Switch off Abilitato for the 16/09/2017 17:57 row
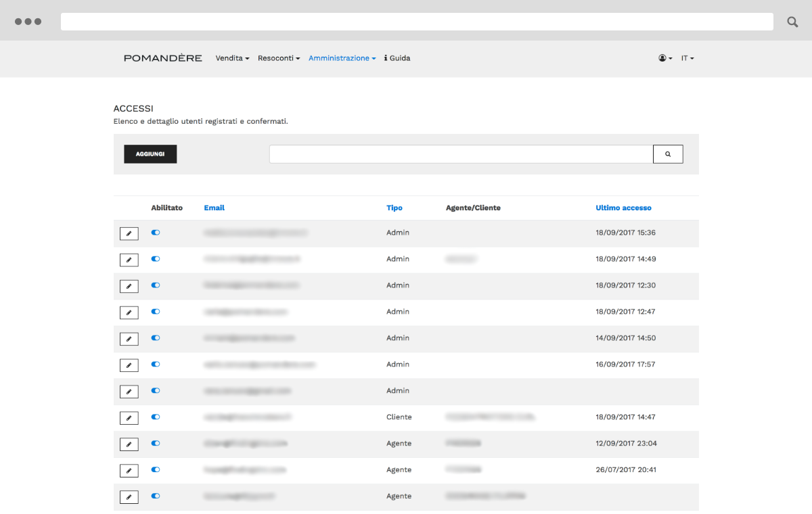 (x=156, y=365)
